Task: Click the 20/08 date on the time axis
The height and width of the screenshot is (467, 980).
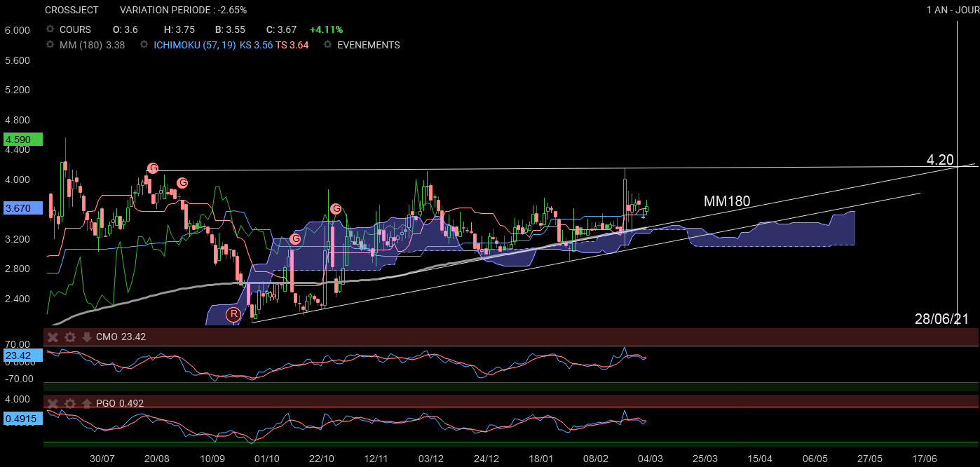Action: click(x=157, y=459)
